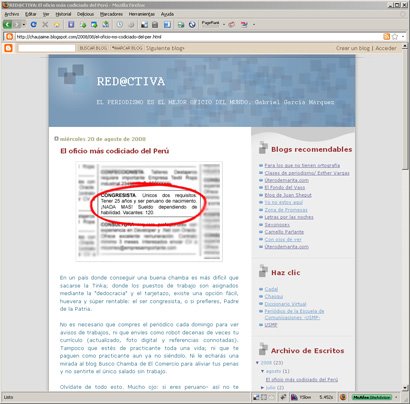The width and height of the screenshot is (410, 404).
Task: Click the Acceder link
Action: pyautogui.click(x=386, y=48)
